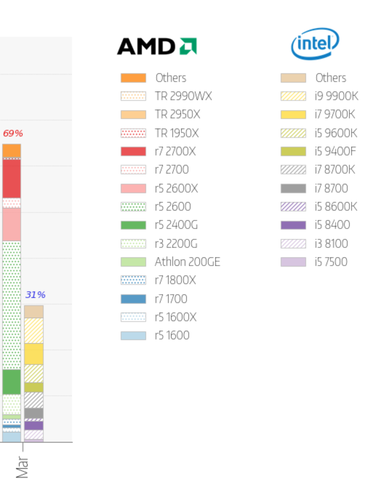Select the r7 2700X red legend swatch
The image size is (366, 480).
click(133, 152)
